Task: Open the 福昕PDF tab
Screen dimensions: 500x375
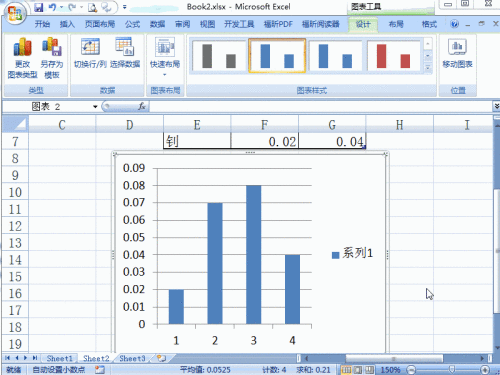Action: tap(278, 24)
